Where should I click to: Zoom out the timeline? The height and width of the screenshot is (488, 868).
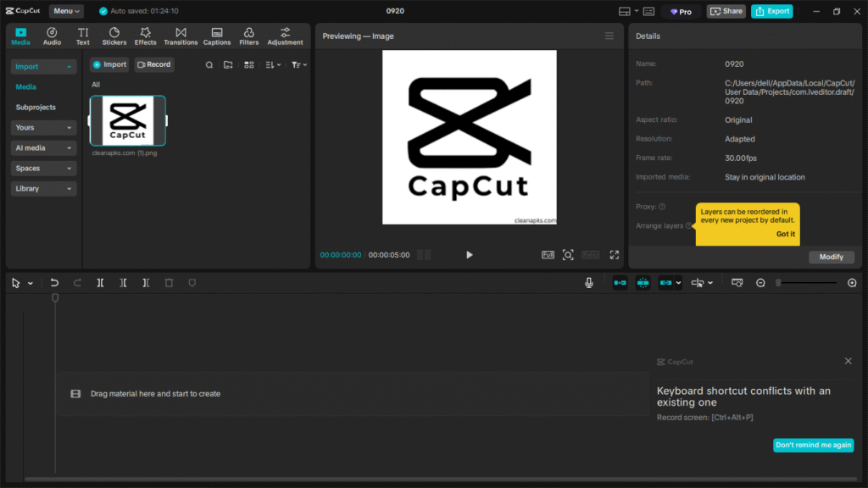click(x=760, y=283)
